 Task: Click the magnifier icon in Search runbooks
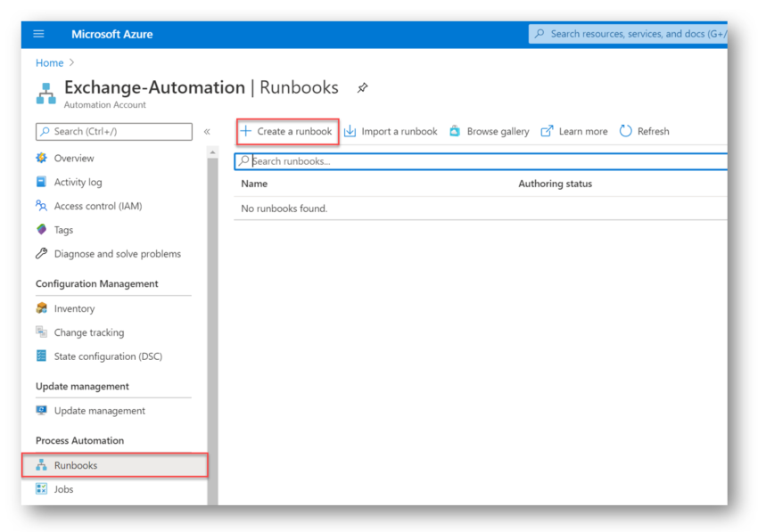point(244,160)
